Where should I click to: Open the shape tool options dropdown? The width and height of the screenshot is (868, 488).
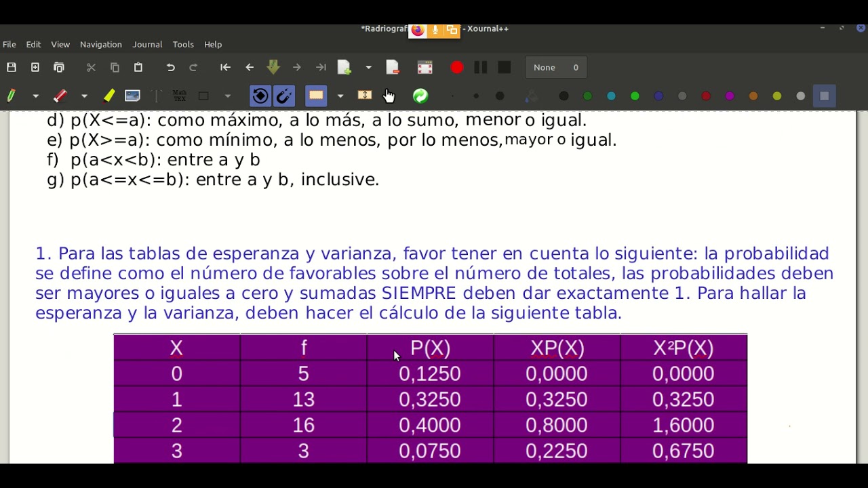click(x=227, y=96)
